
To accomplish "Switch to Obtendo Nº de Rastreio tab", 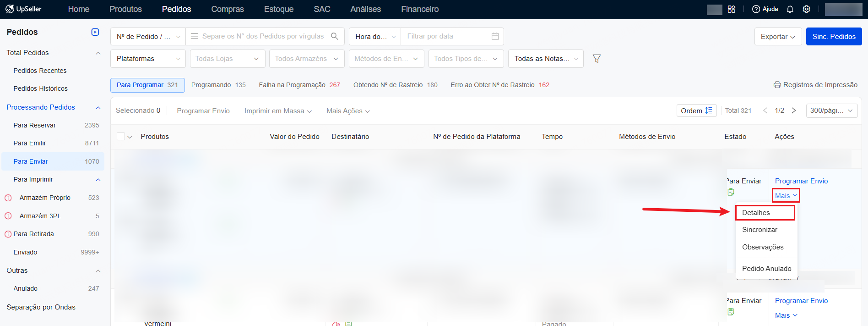I will point(395,85).
